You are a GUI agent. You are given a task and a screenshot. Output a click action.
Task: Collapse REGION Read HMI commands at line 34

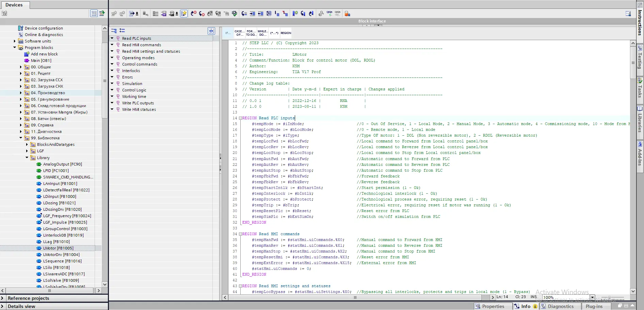pos(240,234)
